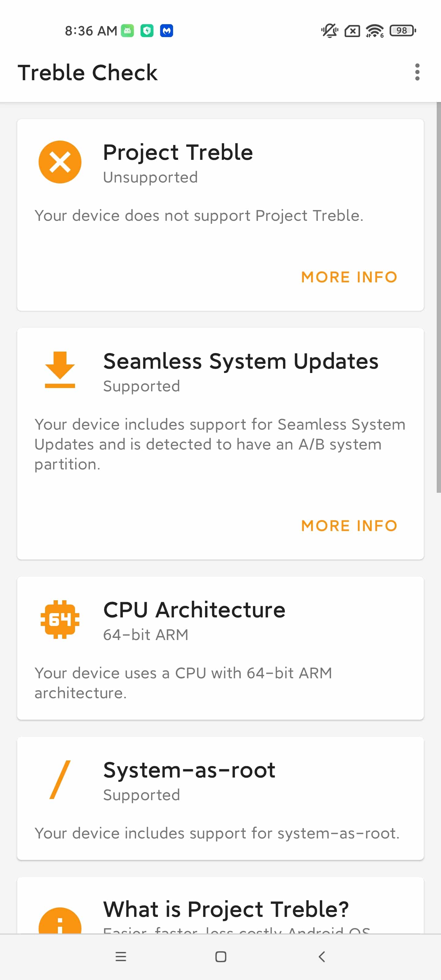Image resolution: width=441 pixels, height=980 pixels.
Task: Tap the Android back navigation arrow
Action: coord(322,956)
